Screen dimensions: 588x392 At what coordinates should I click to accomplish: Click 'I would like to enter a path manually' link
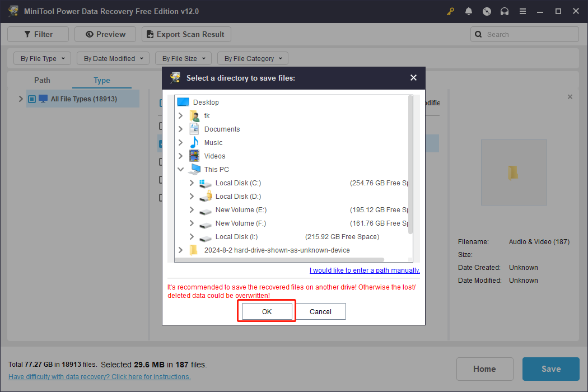point(365,270)
